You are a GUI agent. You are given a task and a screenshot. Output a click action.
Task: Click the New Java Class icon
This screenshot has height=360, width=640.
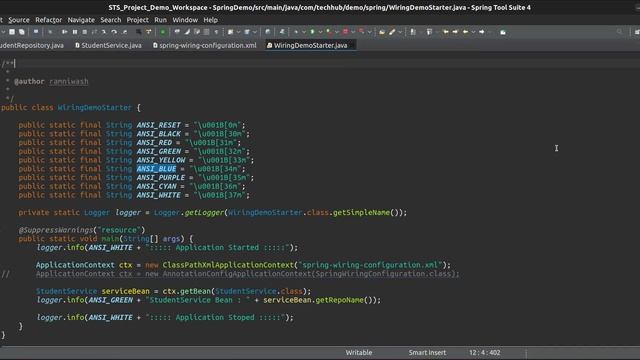click(x=247, y=32)
